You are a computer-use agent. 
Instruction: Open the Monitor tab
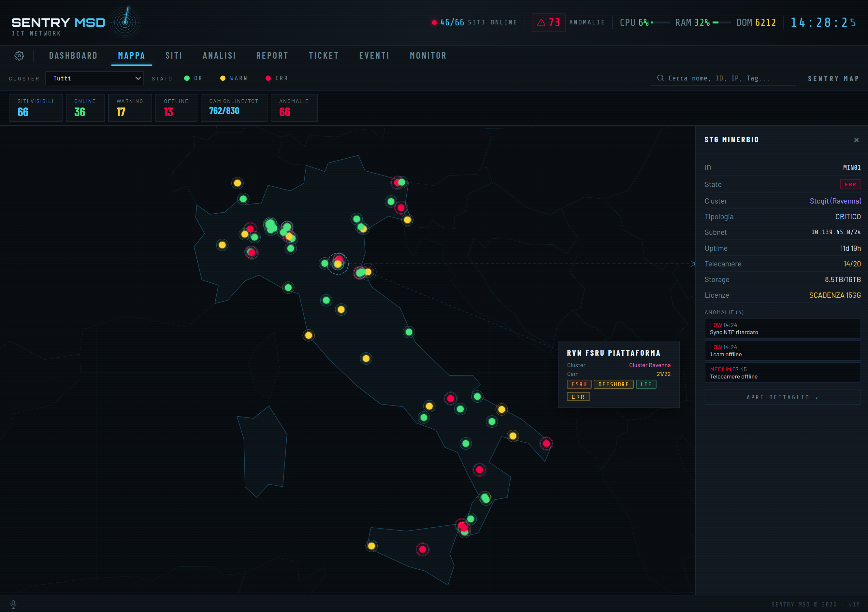pos(428,56)
